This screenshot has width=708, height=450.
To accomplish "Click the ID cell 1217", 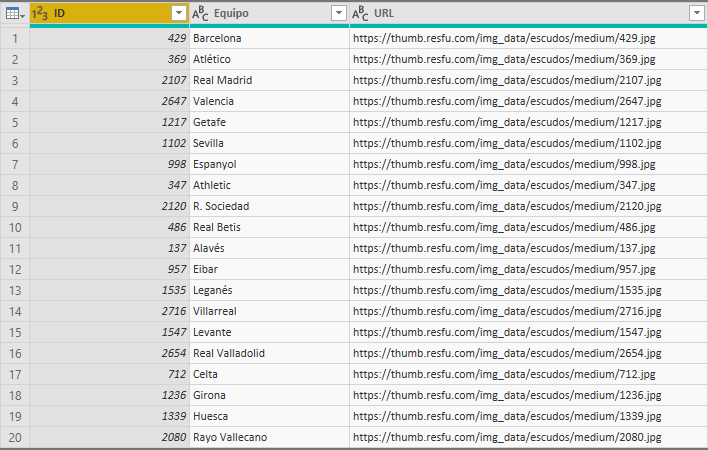I will (110, 122).
